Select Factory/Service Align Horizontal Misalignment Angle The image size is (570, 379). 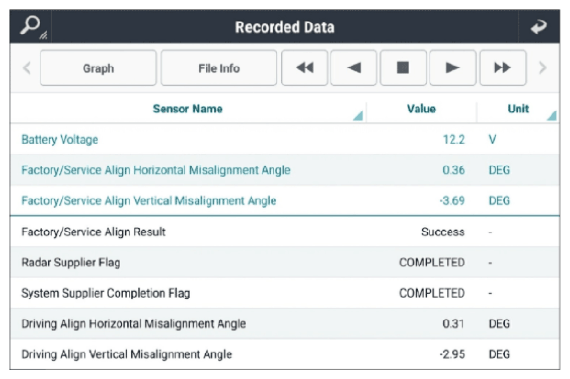285,170
